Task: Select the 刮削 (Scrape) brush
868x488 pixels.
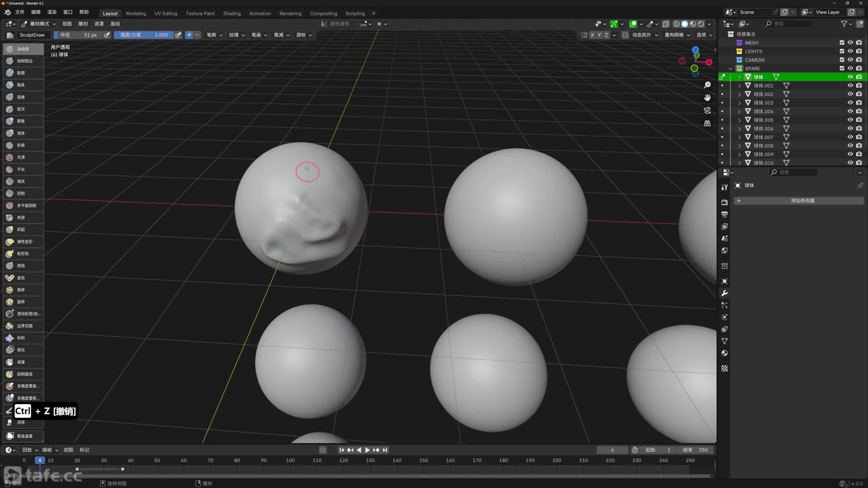Action: pyautogui.click(x=23, y=193)
